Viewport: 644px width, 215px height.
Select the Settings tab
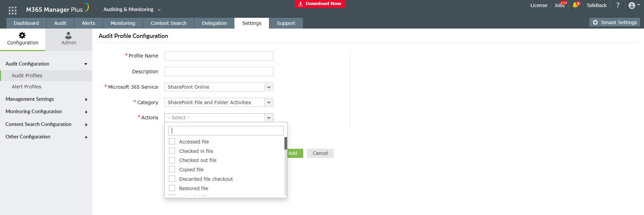coord(252,23)
